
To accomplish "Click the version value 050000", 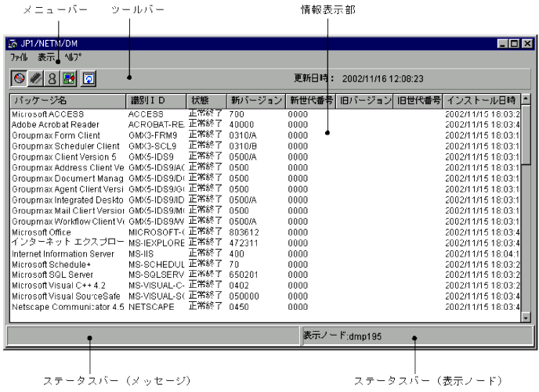I will coord(244,296).
